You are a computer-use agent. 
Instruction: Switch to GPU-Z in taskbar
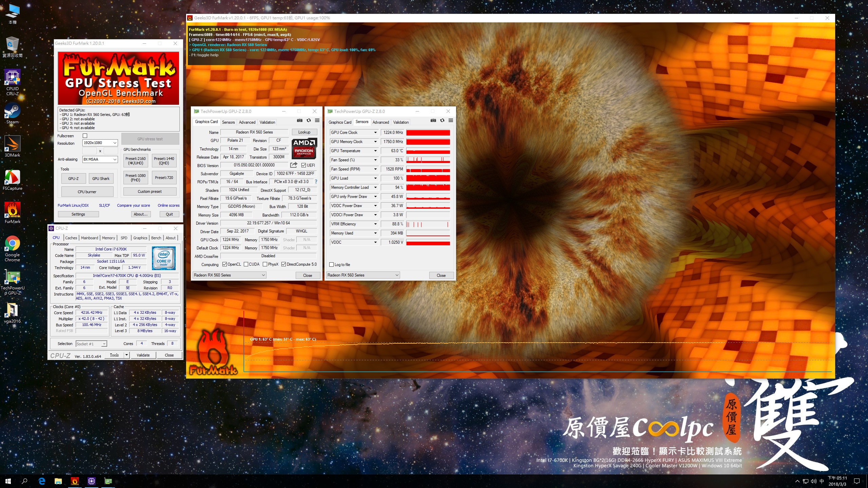click(x=108, y=481)
